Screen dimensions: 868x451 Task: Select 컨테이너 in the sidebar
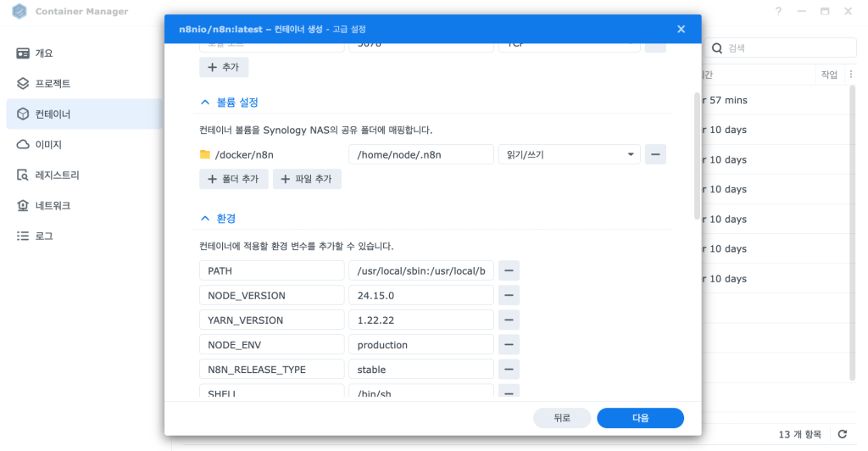click(84, 114)
